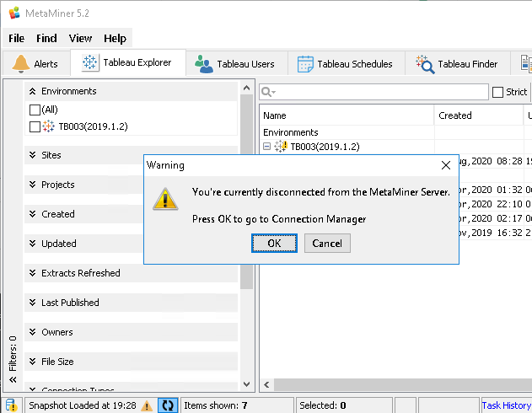Click the MetaMiner app logo icon
Image resolution: width=532 pixels, height=413 pixels.
[x=14, y=13]
